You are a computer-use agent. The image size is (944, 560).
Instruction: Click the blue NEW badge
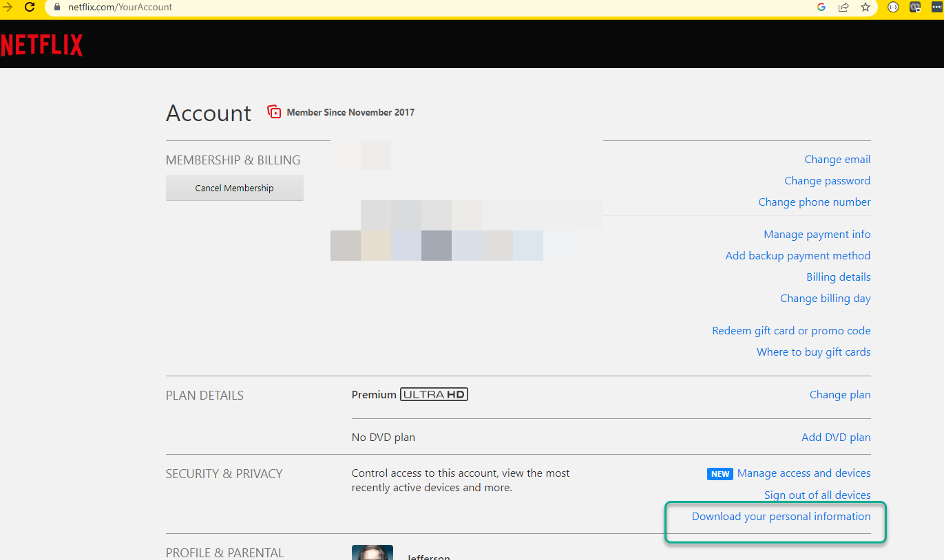click(x=720, y=474)
